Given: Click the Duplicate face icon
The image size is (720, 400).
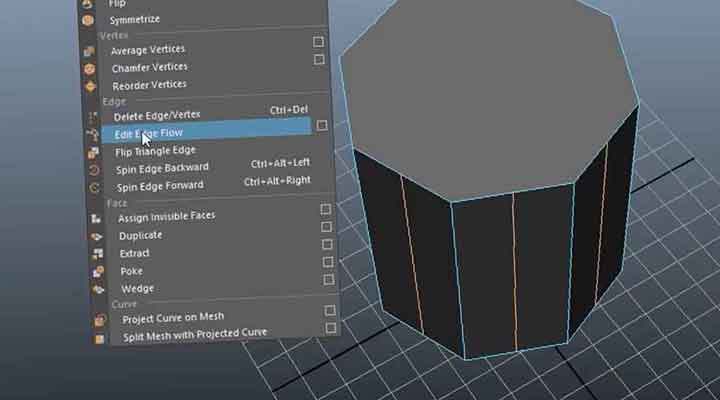Looking at the screenshot, I should pyautogui.click(x=96, y=237).
